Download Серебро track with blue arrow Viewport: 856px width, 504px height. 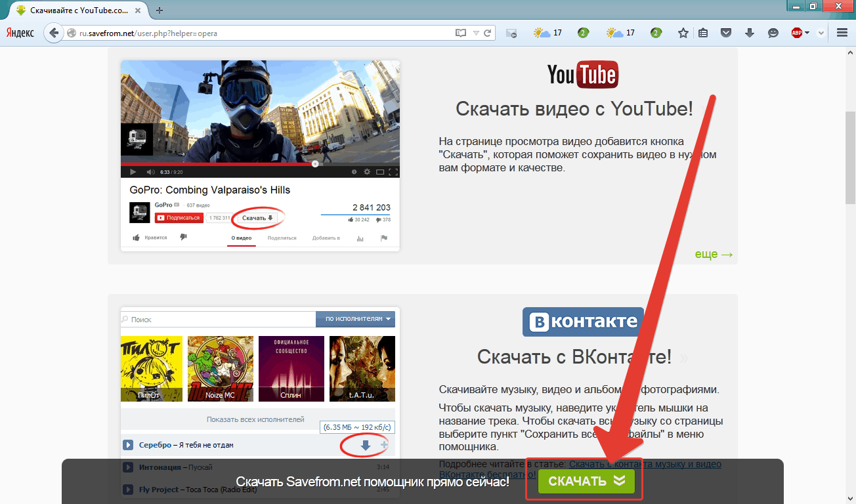[x=366, y=446]
